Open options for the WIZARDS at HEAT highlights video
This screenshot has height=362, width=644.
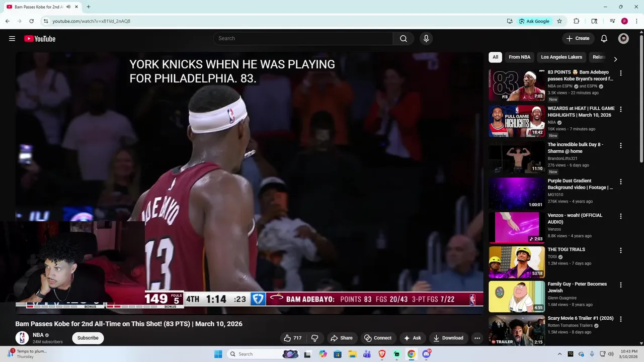coord(620,109)
